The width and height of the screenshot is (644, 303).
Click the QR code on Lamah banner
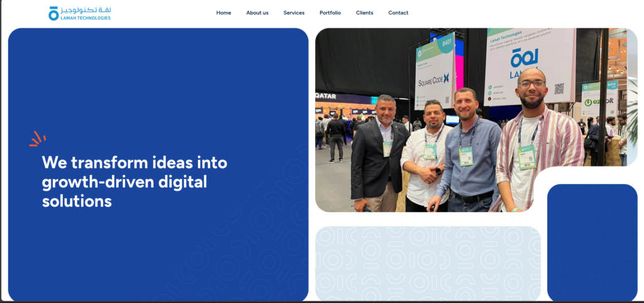tap(558, 89)
